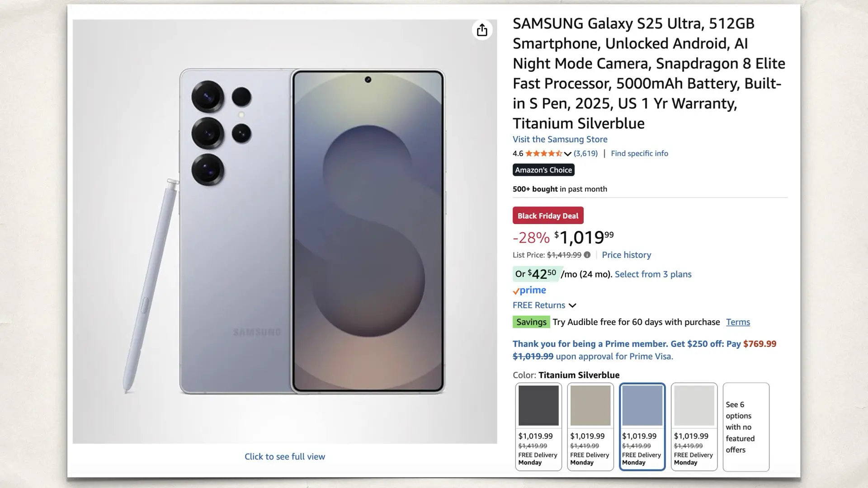Open Select from 3 plans link

coord(653,274)
